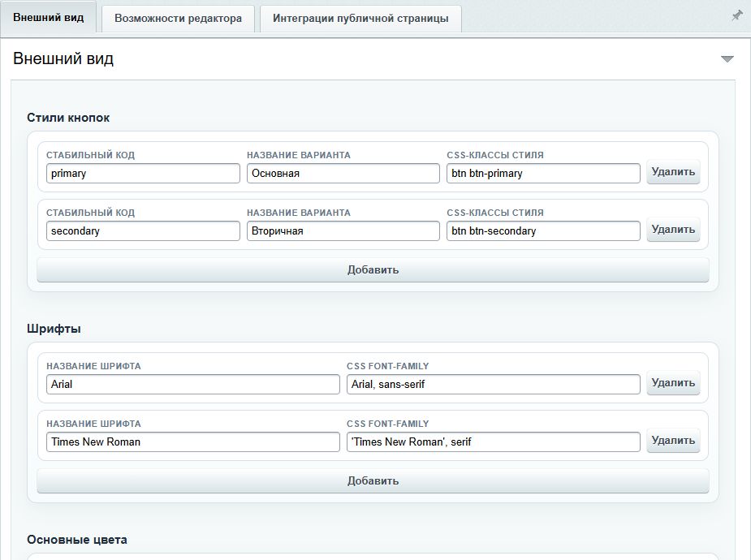Pin the tabs panel with the pin icon

(736, 15)
